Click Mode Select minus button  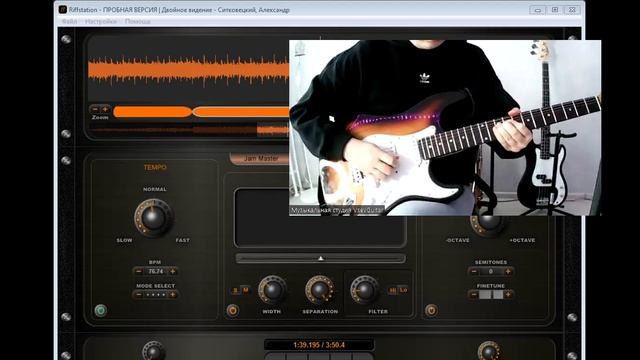point(138,294)
